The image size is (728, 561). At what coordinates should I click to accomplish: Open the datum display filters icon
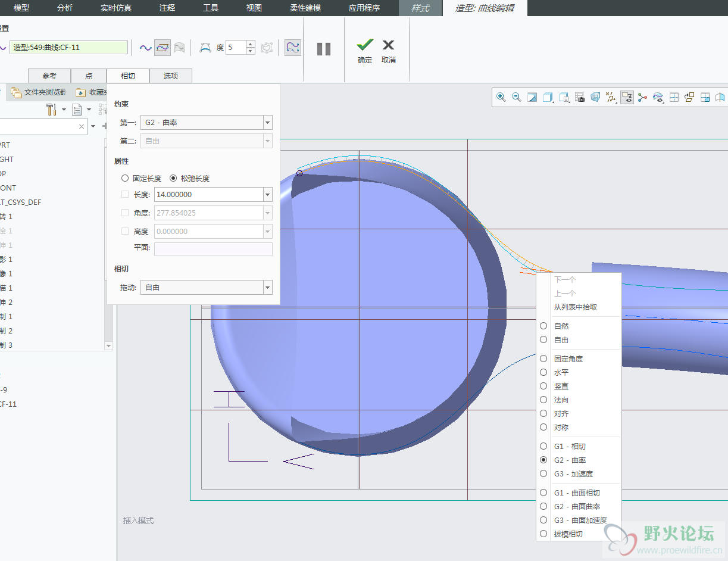tap(611, 97)
